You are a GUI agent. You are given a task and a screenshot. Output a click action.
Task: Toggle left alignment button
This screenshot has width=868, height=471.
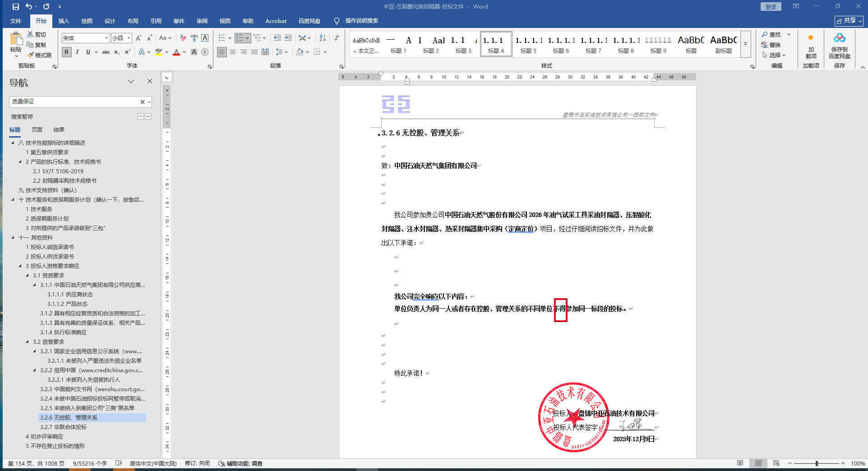[222, 52]
